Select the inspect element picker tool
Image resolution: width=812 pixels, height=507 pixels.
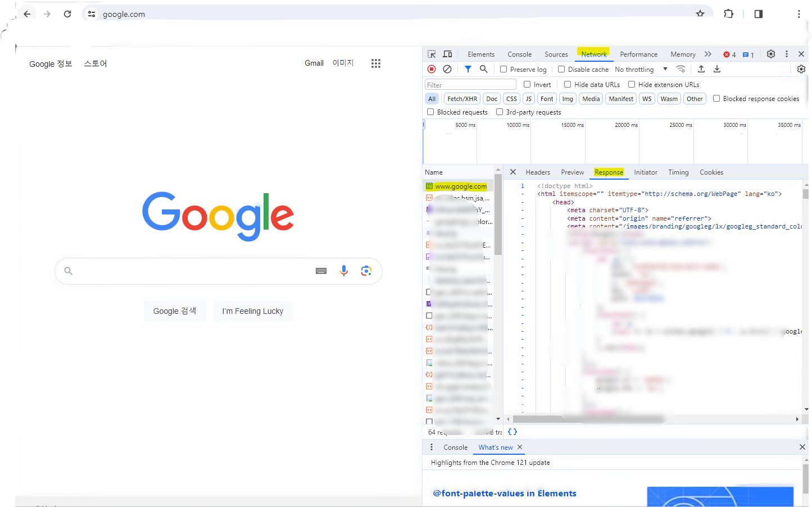(x=432, y=54)
